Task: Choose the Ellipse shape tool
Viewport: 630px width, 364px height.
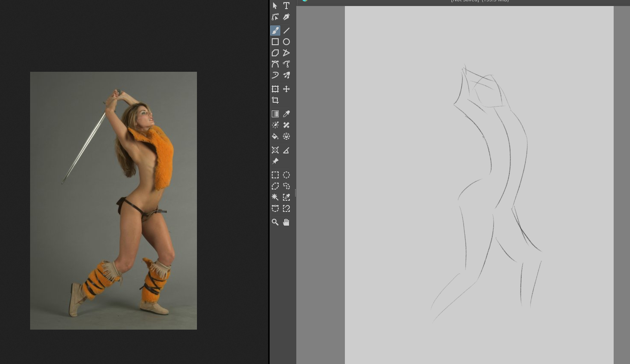Action: pos(286,42)
